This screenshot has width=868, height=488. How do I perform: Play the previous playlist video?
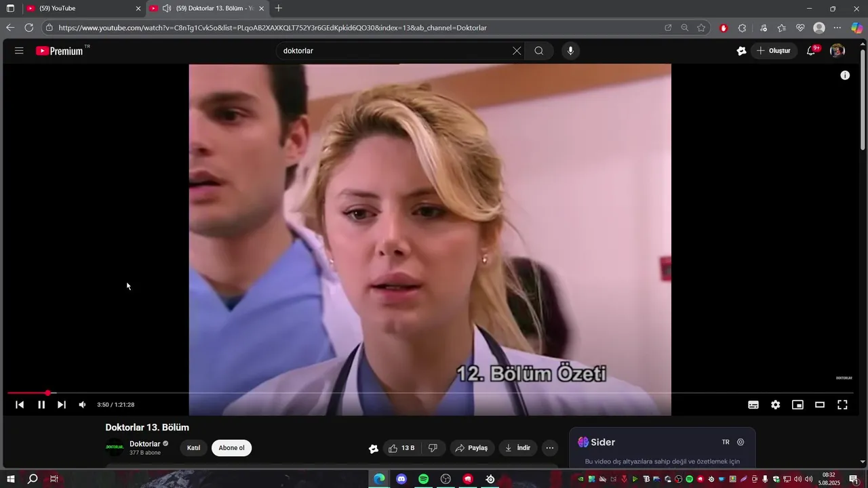click(x=20, y=405)
